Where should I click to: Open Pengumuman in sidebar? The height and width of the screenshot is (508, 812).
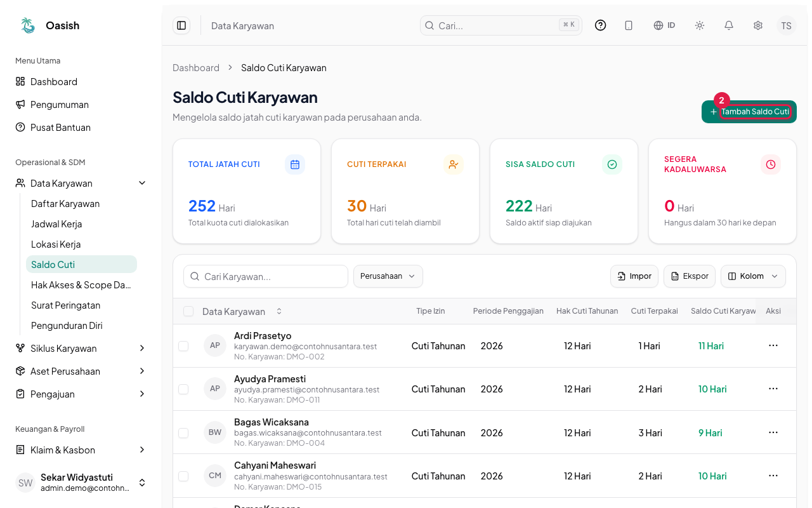(x=81, y=104)
